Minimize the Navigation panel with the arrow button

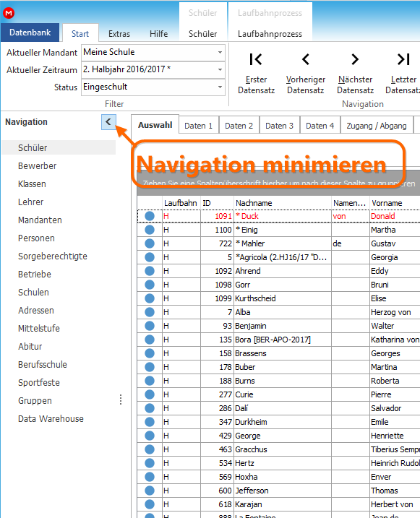108,122
